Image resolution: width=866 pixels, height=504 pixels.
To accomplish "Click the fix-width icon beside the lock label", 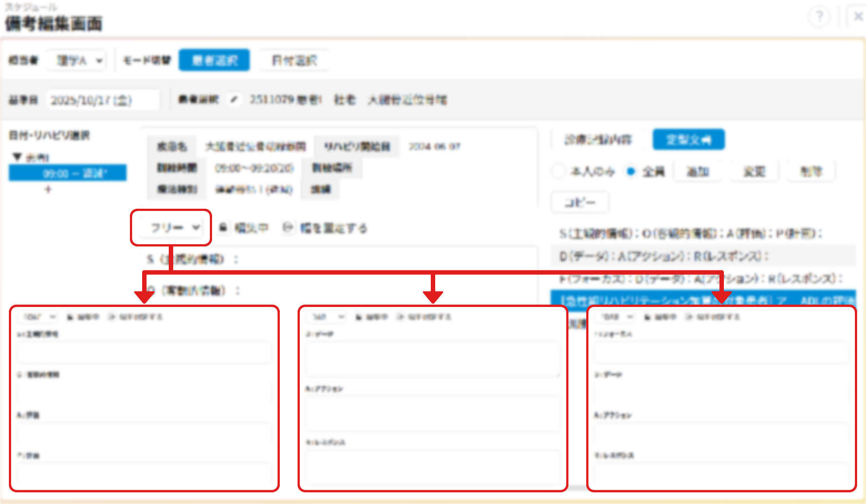I will [288, 228].
